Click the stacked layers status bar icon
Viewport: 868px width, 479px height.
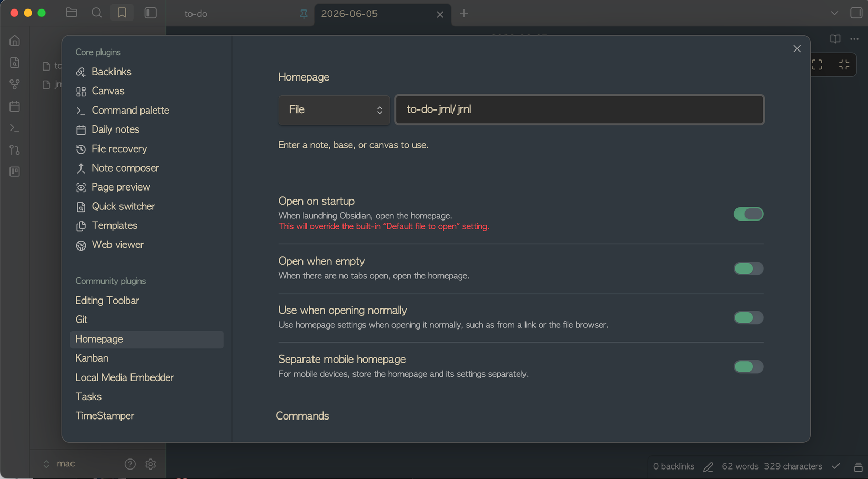pyautogui.click(x=858, y=466)
